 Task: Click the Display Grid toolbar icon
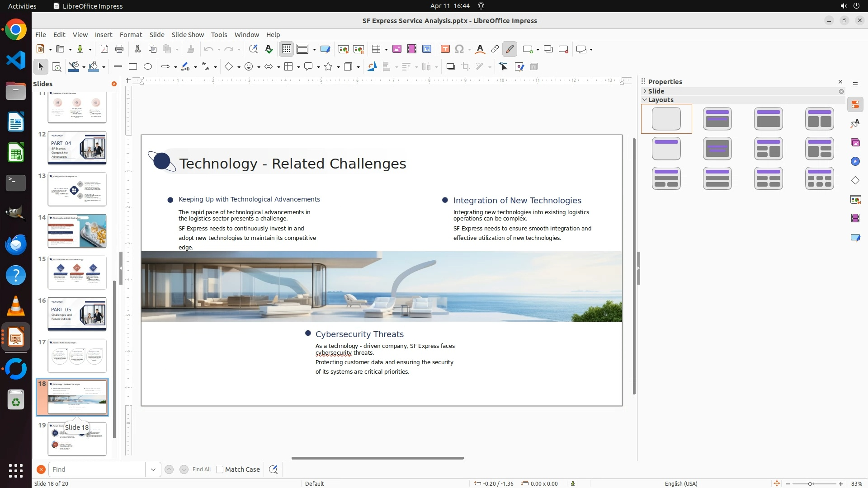pos(287,49)
